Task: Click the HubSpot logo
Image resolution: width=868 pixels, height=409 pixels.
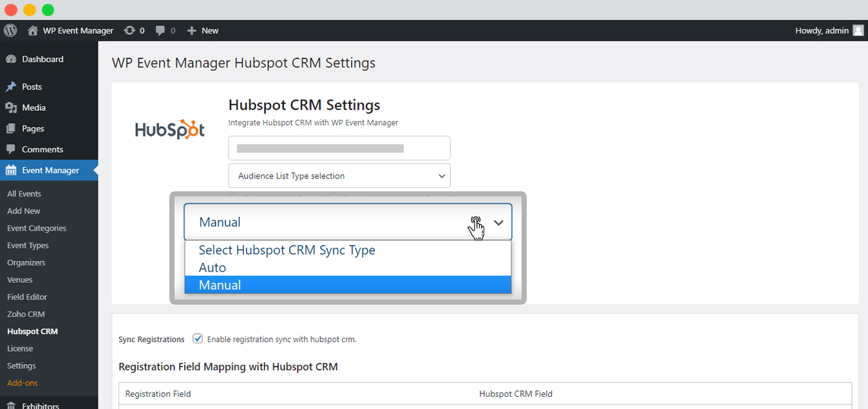Action: coord(170,129)
